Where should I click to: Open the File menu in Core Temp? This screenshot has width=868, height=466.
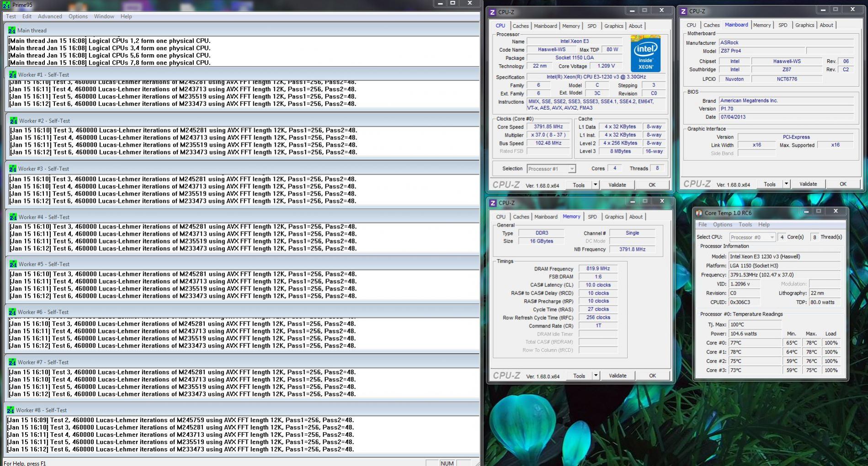(703, 225)
